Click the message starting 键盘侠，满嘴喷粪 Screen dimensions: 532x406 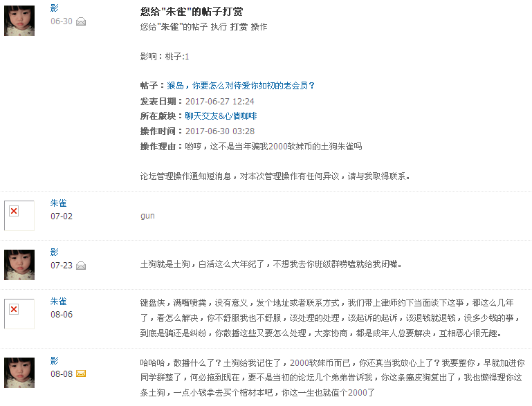coord(331,318)
